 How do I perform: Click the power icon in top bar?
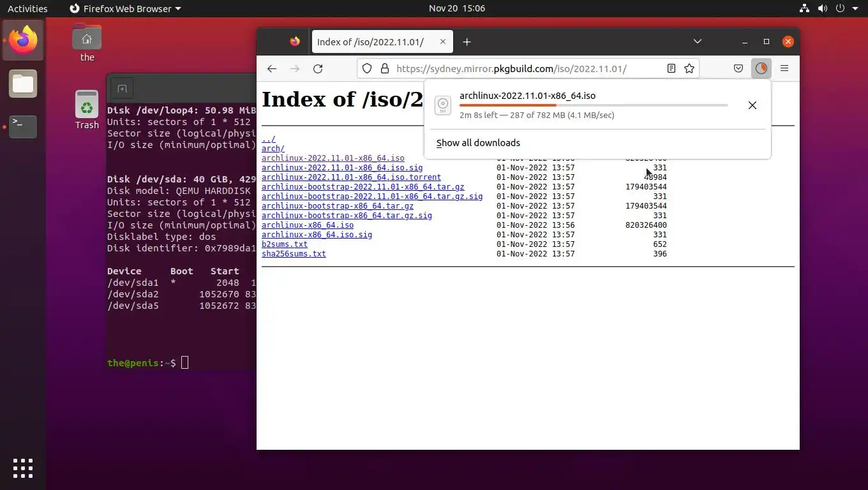point(840,8)
